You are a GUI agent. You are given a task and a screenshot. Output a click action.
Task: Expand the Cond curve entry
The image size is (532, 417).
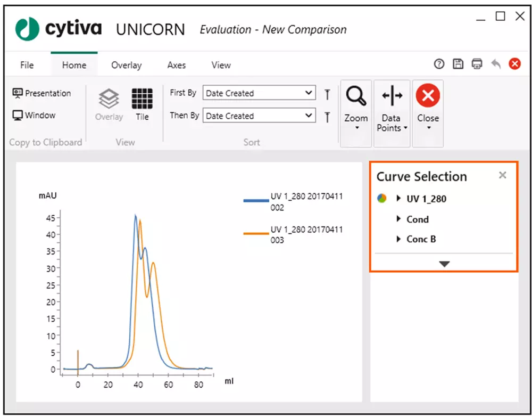(x=398, y=219)
